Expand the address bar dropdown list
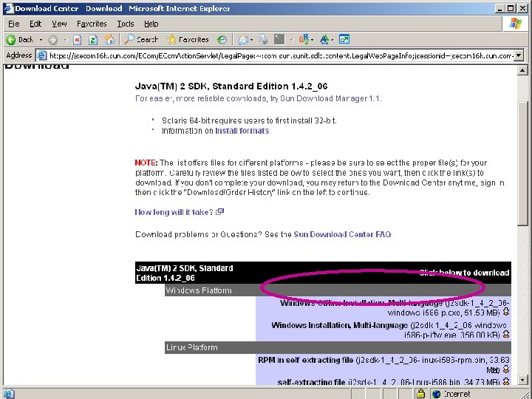The image size is (532, 399). point(519,55)
